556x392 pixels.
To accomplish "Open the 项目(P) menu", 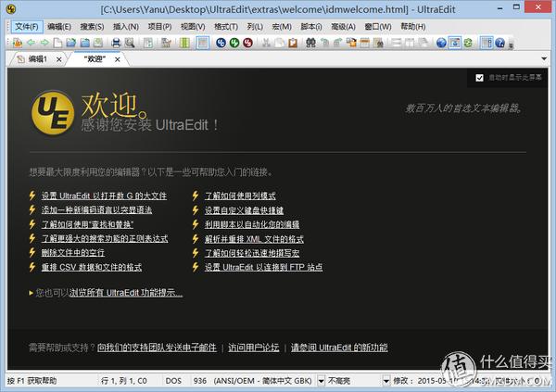I will (159, 27).
